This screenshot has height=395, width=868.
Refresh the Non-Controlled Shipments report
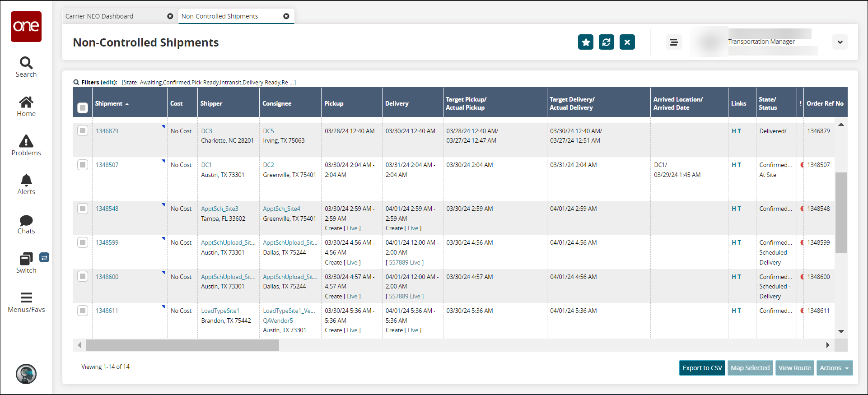coord(607,42)
